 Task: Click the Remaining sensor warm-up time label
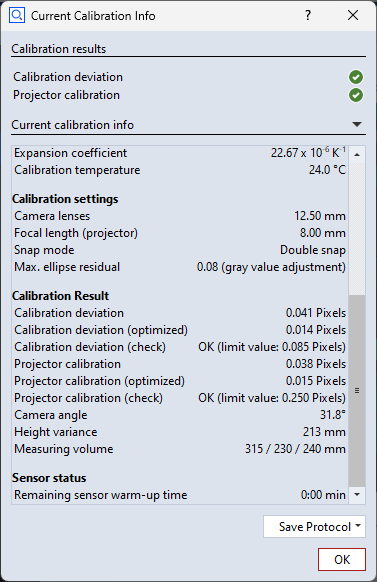point(101,495)
